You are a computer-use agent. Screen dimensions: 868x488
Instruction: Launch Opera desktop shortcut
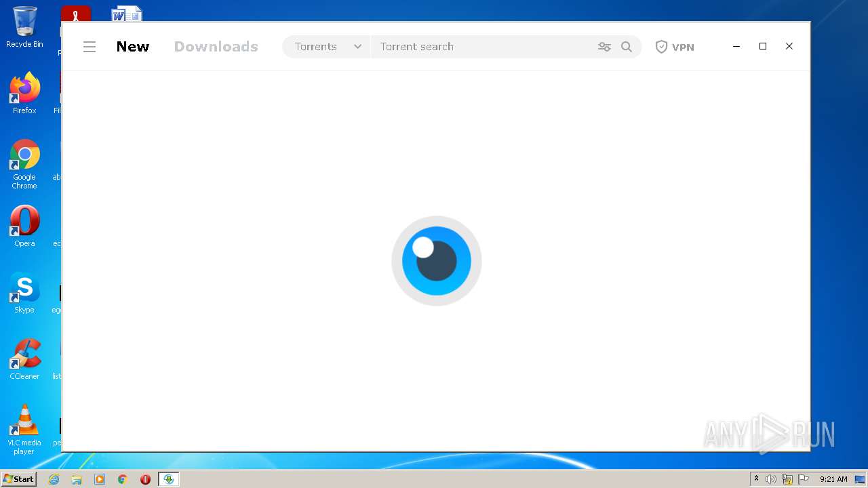point(24,226)
